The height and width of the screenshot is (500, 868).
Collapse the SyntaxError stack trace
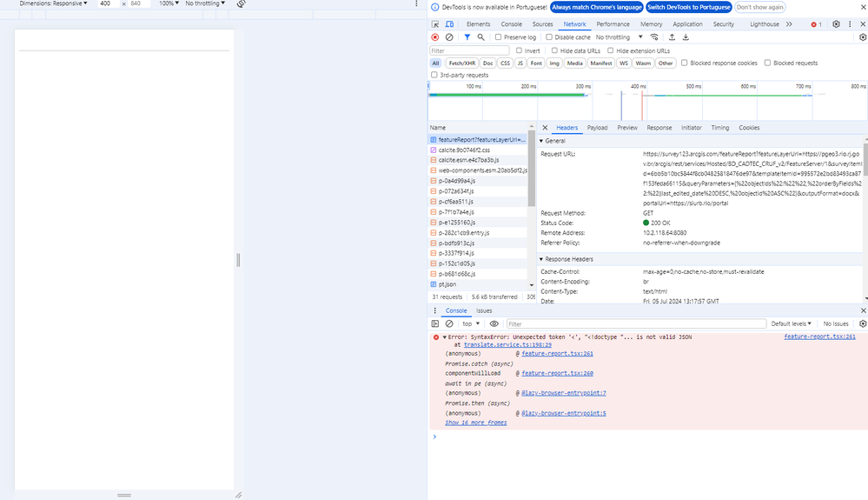click(445, 337)
